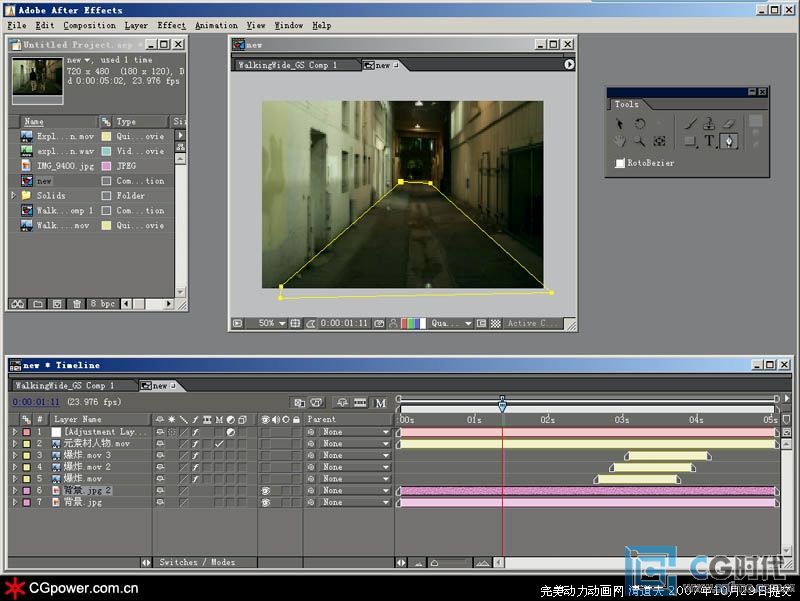Select the Eraser tool

[x=729, y=123]
